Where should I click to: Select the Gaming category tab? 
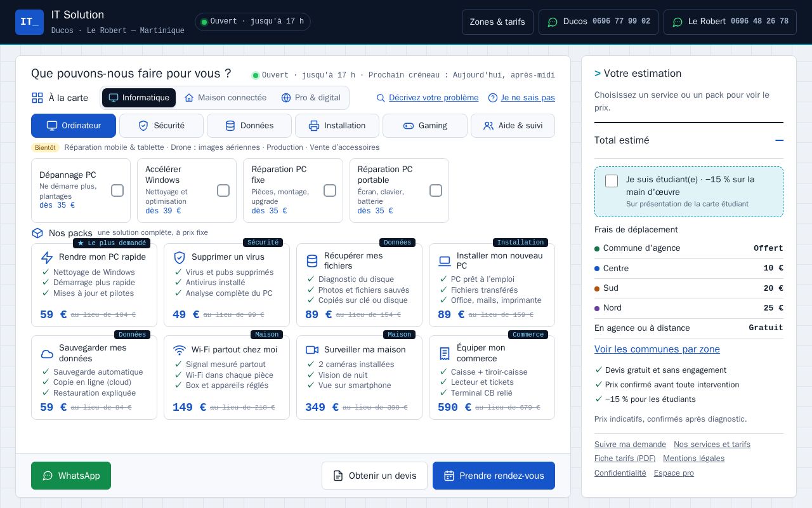pos(425,126)
